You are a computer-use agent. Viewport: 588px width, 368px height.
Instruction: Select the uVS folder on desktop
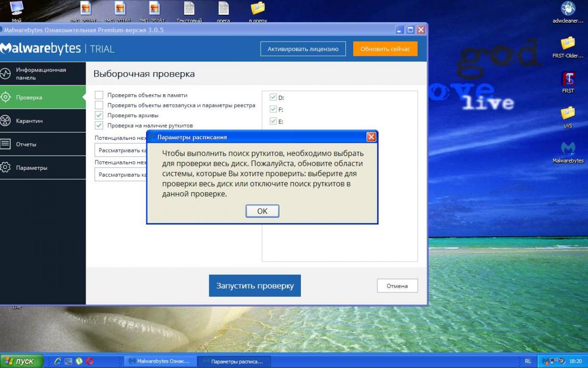click(x=568, y=117)
